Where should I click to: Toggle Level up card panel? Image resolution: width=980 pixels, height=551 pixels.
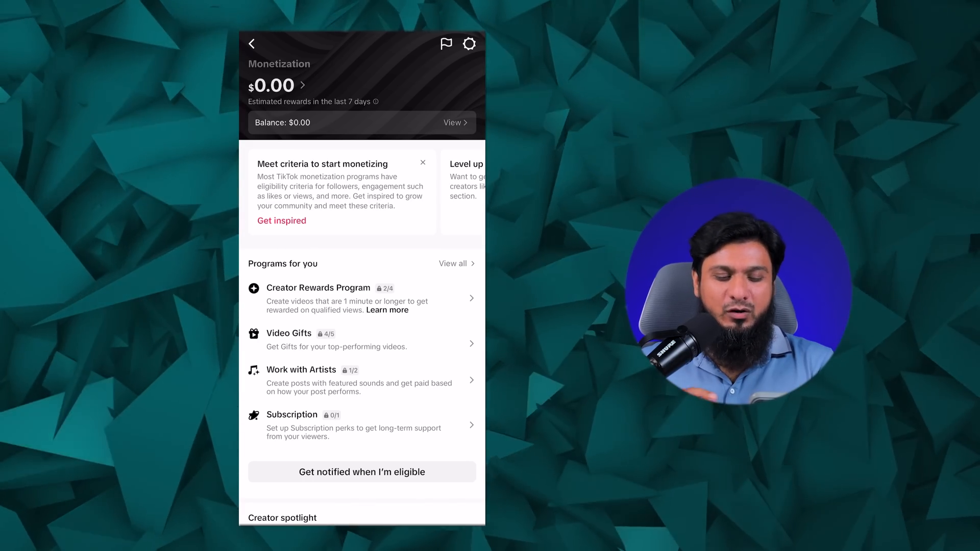[467, 163]
